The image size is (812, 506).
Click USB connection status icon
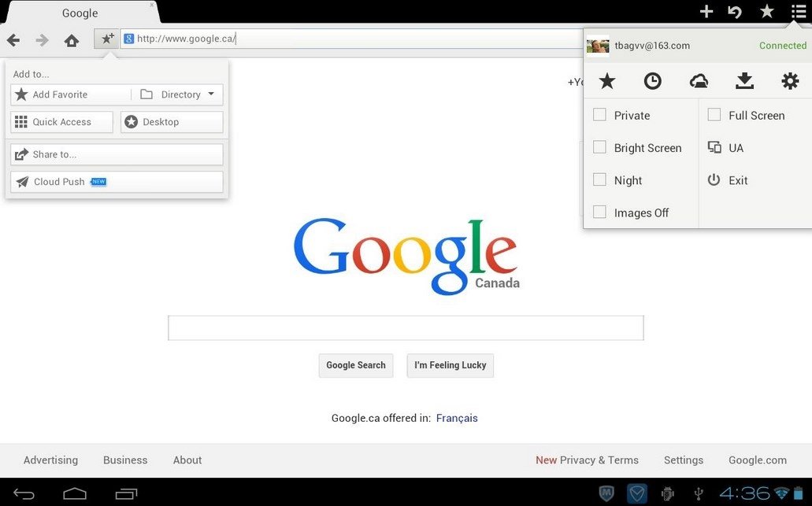coord(698,493)
